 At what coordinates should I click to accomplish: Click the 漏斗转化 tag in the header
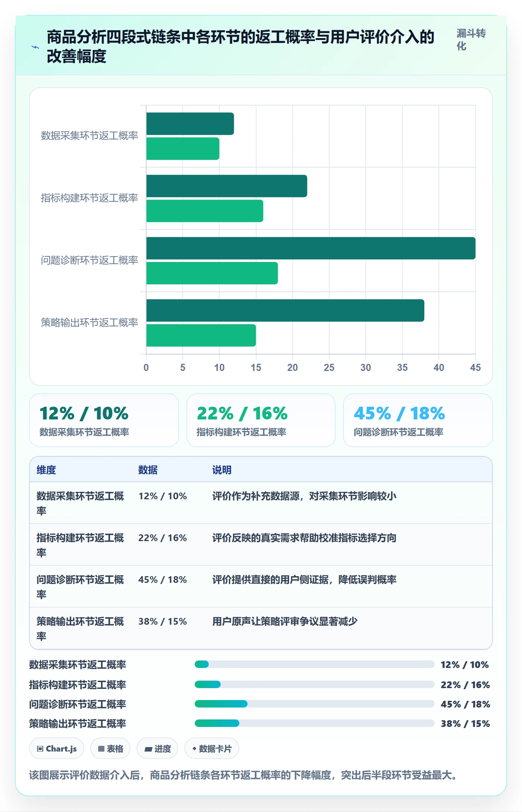tap(471, 40)
